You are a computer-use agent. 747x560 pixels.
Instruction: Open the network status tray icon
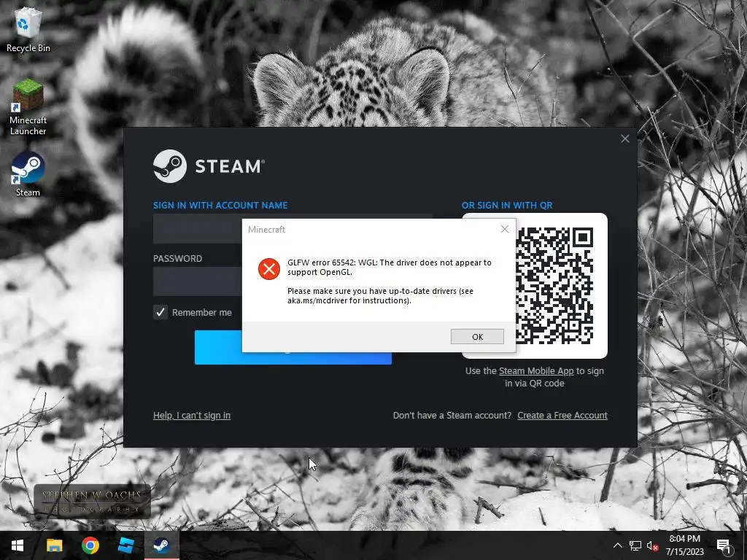(635, 545)
